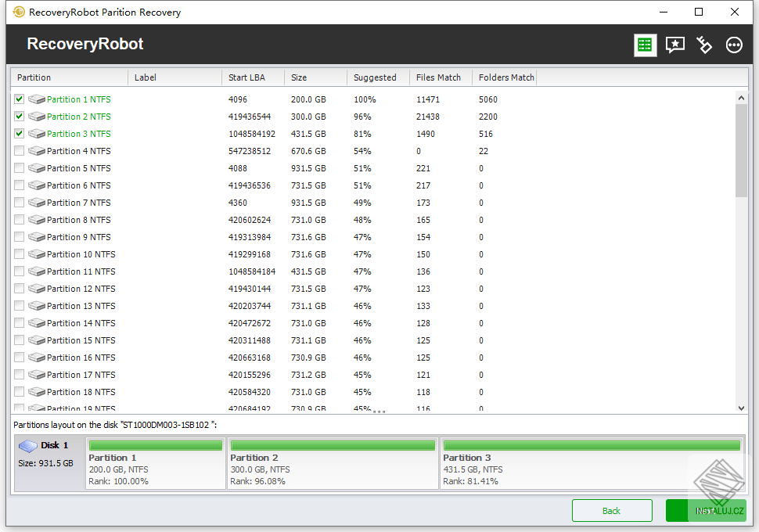
Task: Open the more options ellipsis icon
Action: click(733, 45)
